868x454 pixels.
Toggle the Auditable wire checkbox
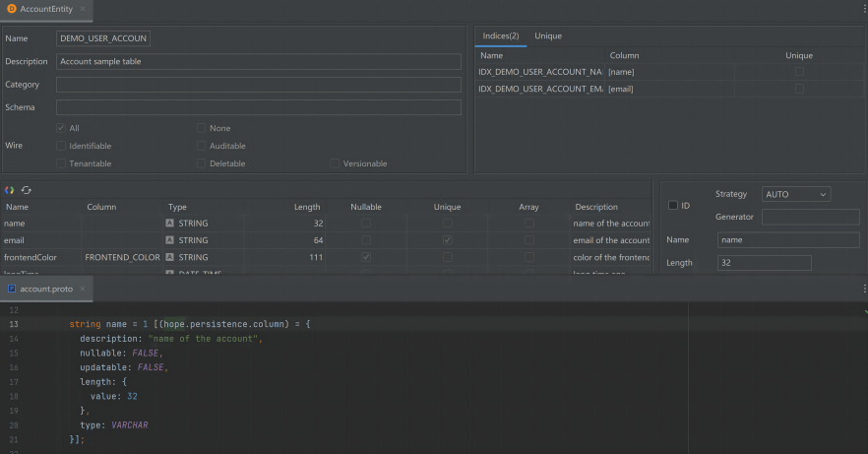[x=202, y=146]
